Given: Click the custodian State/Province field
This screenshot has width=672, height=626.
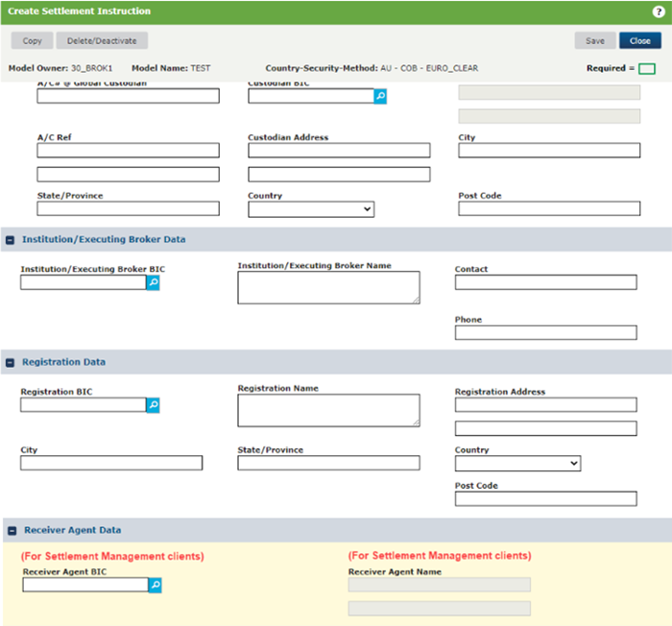Looking at the screenshot, I should pyautogui.click(x=128, y=209).
